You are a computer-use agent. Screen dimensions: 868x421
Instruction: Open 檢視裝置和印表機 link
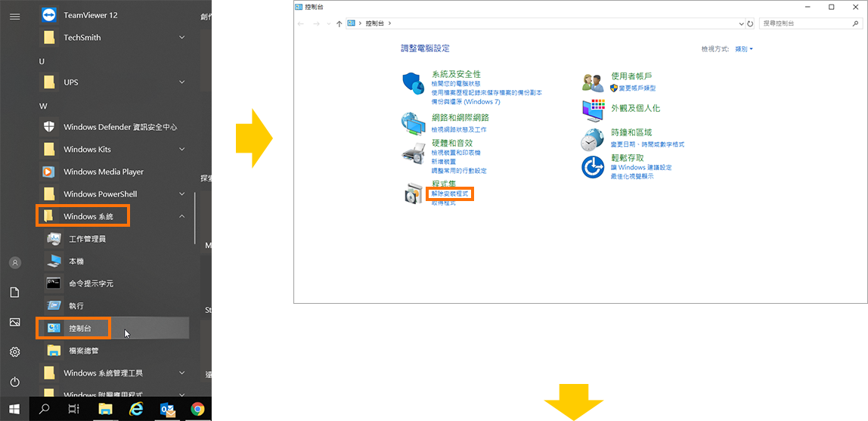pos(456,153)
